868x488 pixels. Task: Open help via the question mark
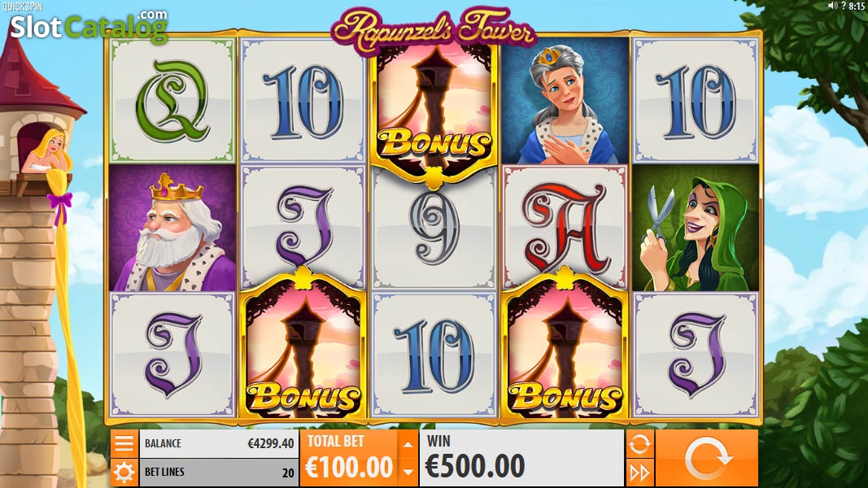(x=843, y=6)
